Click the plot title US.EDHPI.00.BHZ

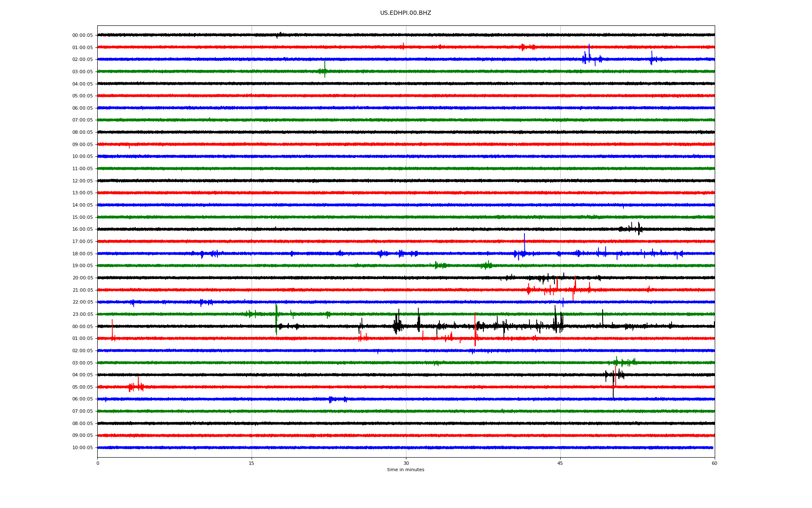point(405,13)
